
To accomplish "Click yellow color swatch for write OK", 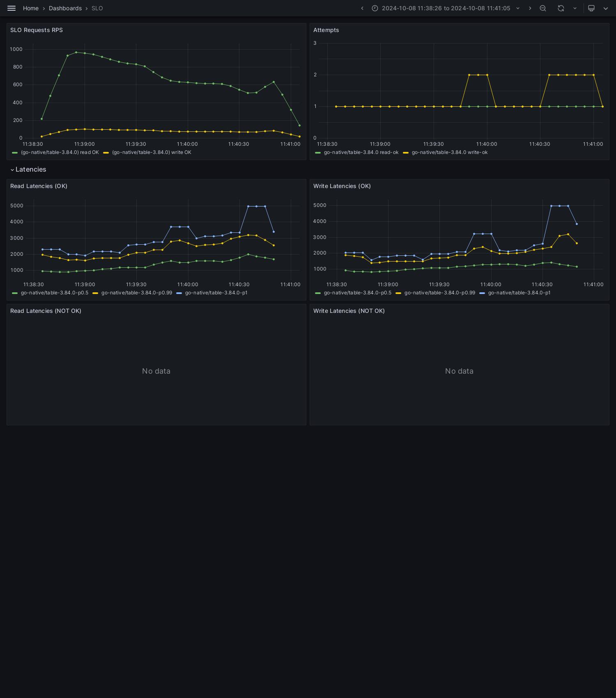I will [106, 153].
